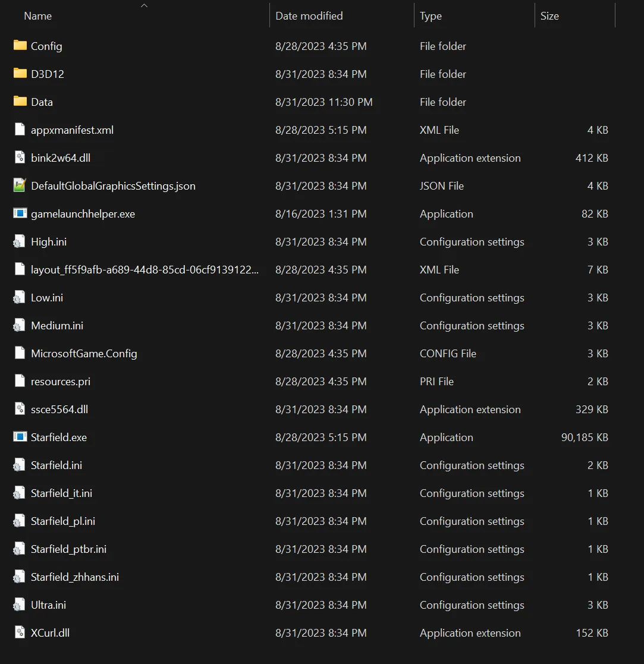Click the gamelaunchhelper.exe application icon
The image size is (644, 664).
pyautogui.click(x=20, y=213)
